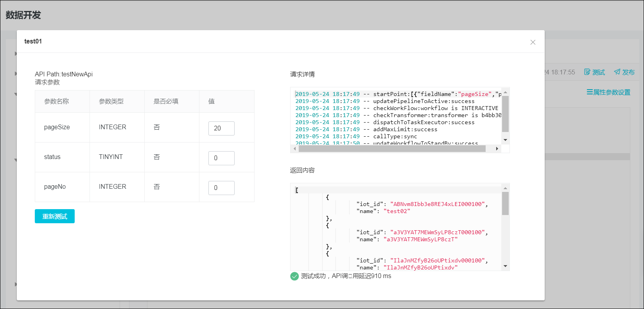Click the ABNvm8Ibb3e8REJ4xLEI000100 iot_id value
The width and height of the screenshot is (644, 309).
pyautogui.click(x=437, y=204)
